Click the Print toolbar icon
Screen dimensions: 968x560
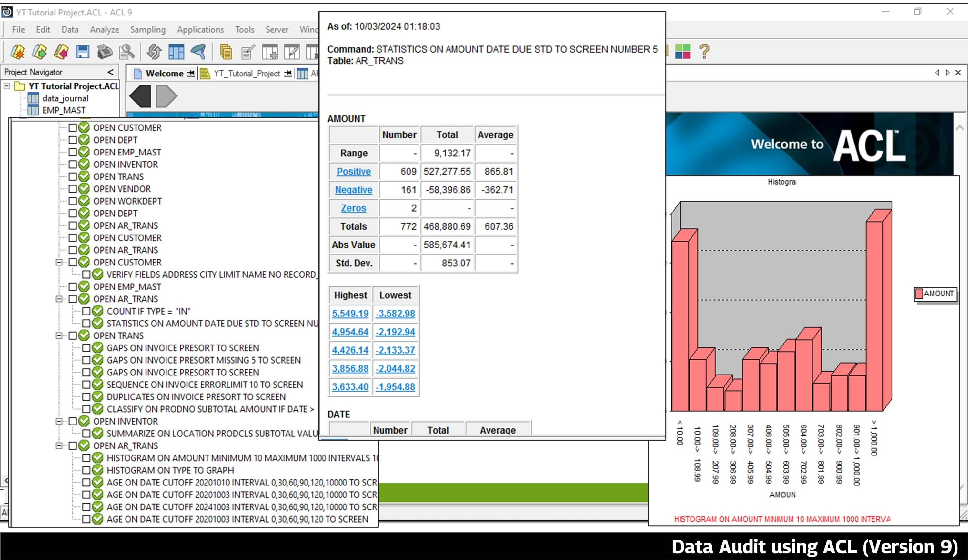105,52
